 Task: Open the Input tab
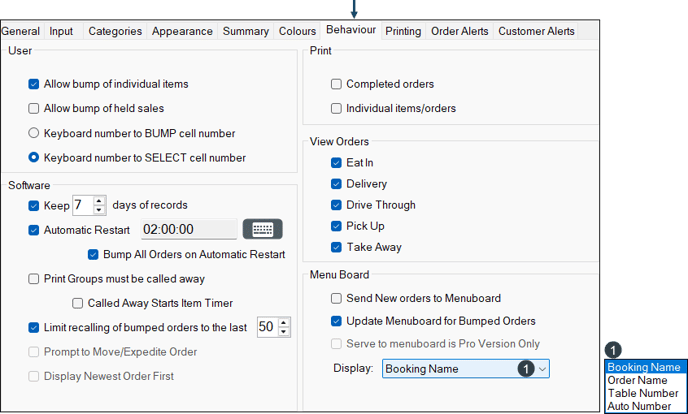(x=61, y=31)
